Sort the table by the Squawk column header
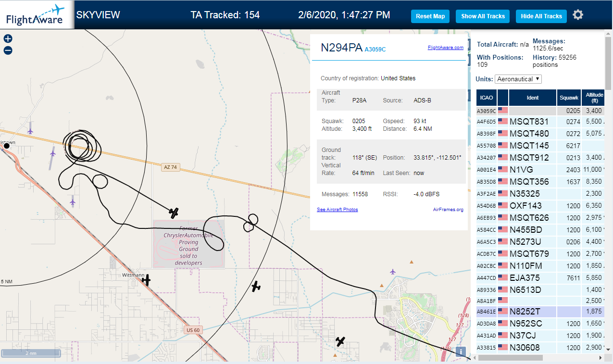Image resolution: width=613 pixels, height=364 pixels. coord(569,98)
